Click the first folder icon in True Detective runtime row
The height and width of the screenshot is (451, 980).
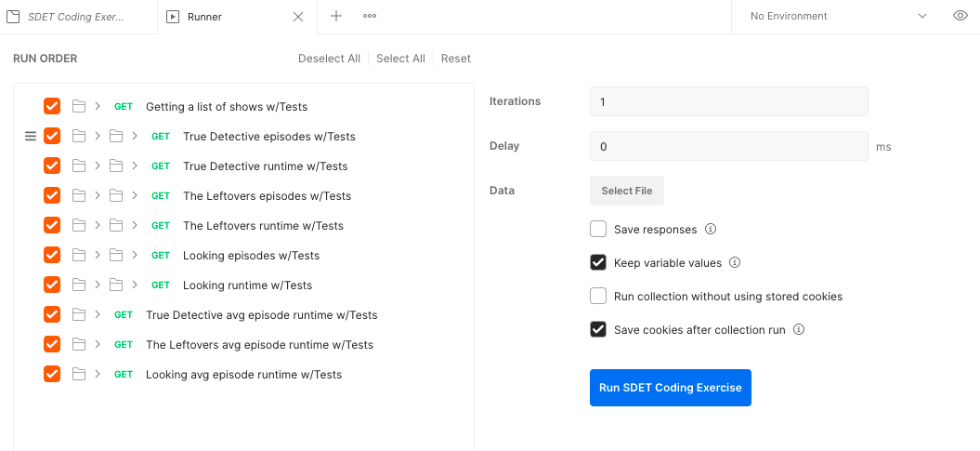pyautogui.click(x=78, y=166)
